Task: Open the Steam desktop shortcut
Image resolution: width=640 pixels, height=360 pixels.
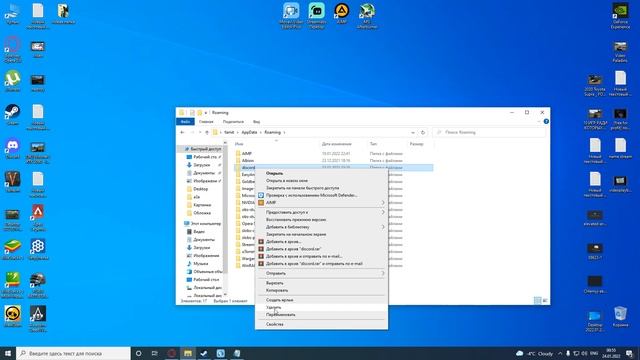Action: coord(12,114)
